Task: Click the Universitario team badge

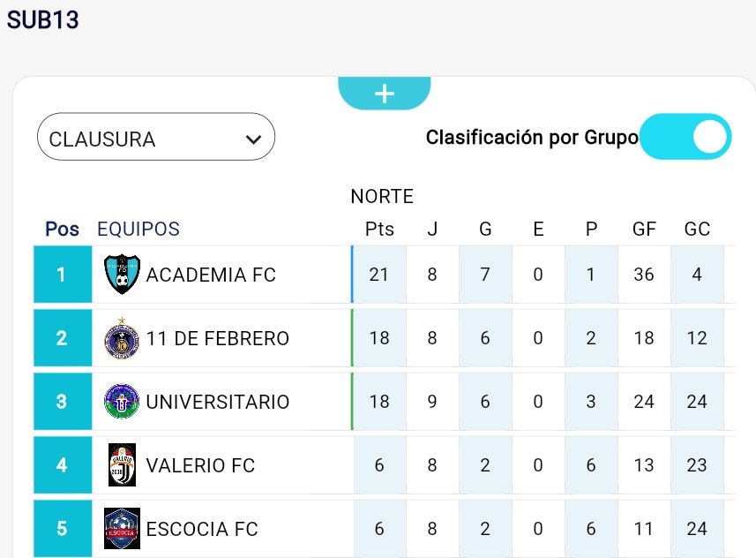Action: [x=122, y=402]
